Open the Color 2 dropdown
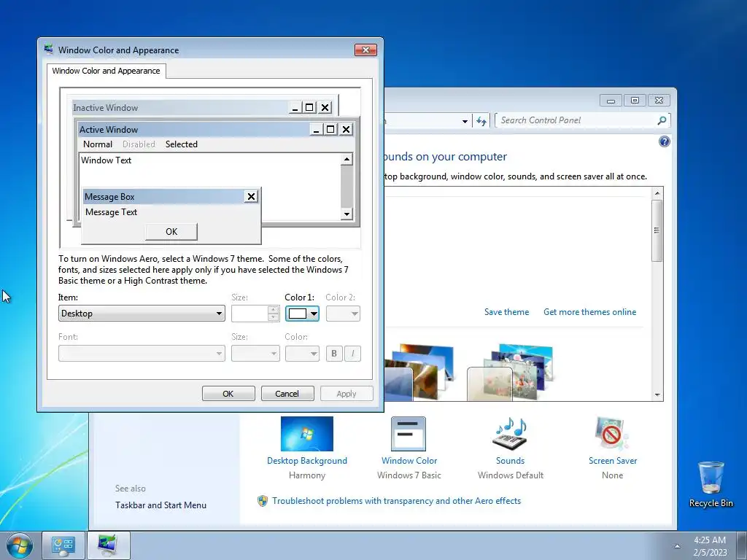747x560 pixels. (x=343, y=314)
